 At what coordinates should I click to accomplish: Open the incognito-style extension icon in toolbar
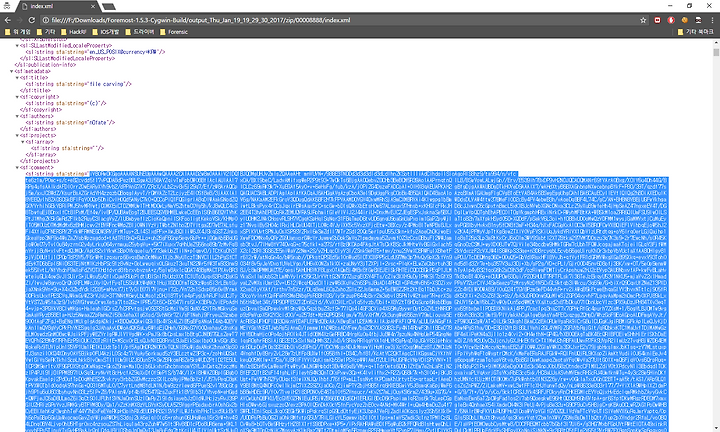tap(698, 20)
